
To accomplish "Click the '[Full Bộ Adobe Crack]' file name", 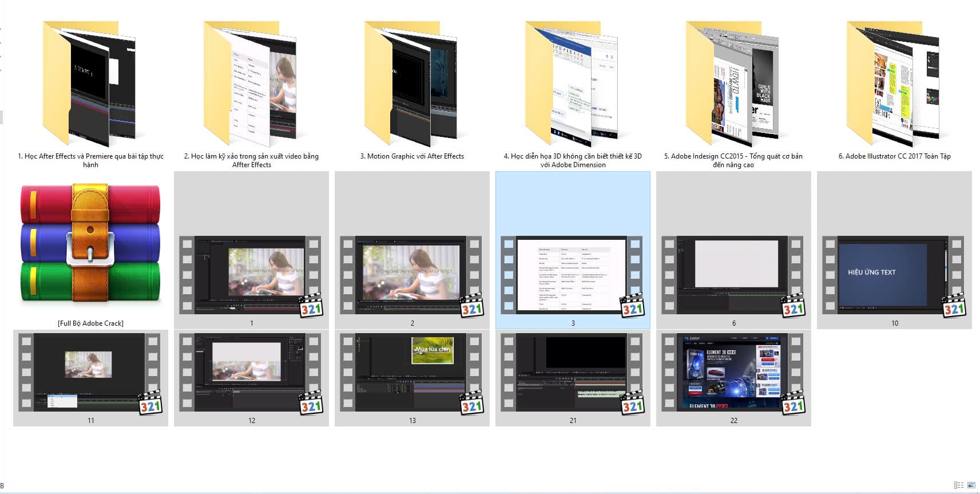I will 90,323.
